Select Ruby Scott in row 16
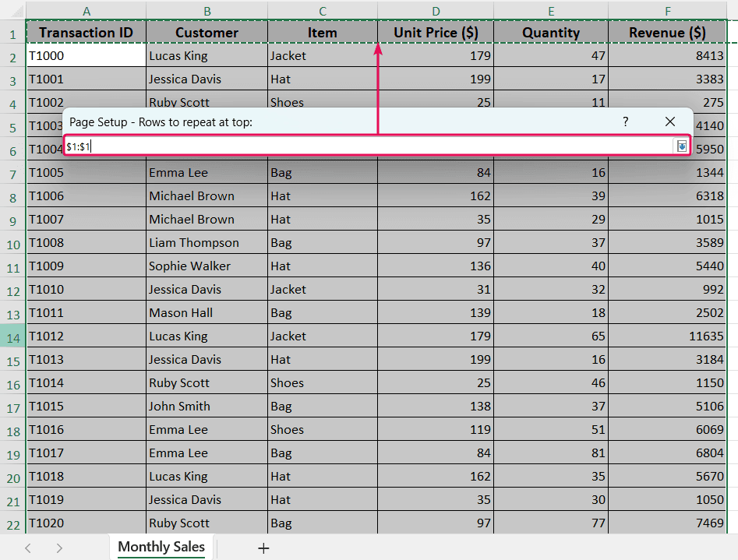 click(207, 382)
